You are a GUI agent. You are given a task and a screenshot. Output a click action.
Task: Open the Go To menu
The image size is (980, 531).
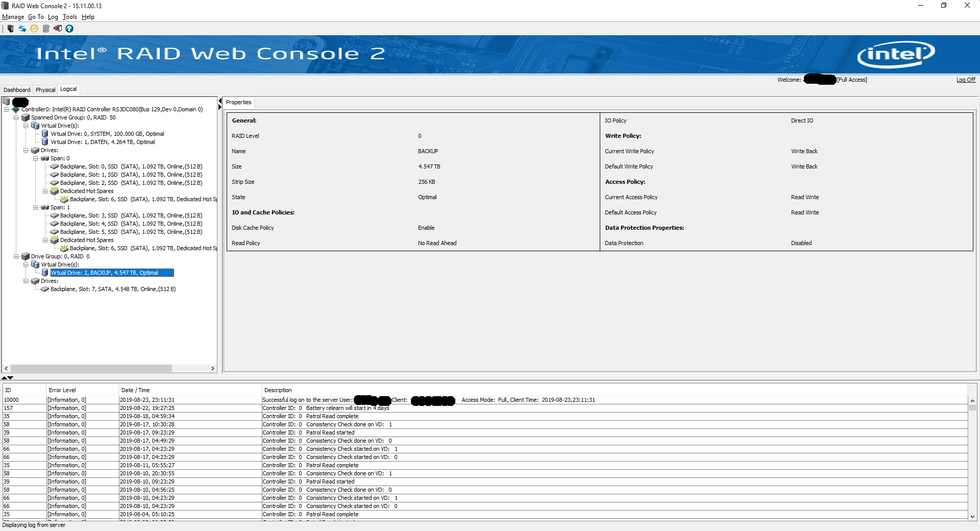[36, 17]
